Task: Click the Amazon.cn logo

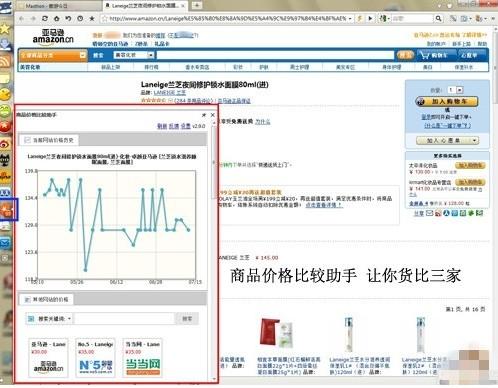Action: (x=53, y=36)
